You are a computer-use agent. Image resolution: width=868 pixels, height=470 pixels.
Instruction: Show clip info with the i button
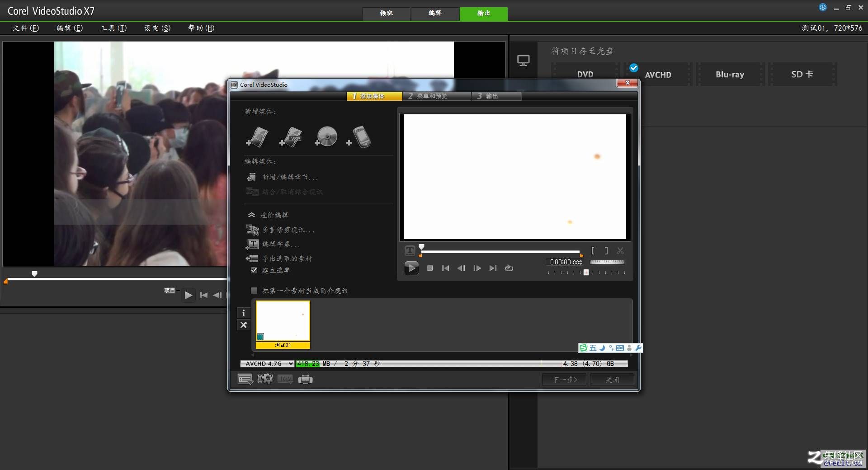244,313
